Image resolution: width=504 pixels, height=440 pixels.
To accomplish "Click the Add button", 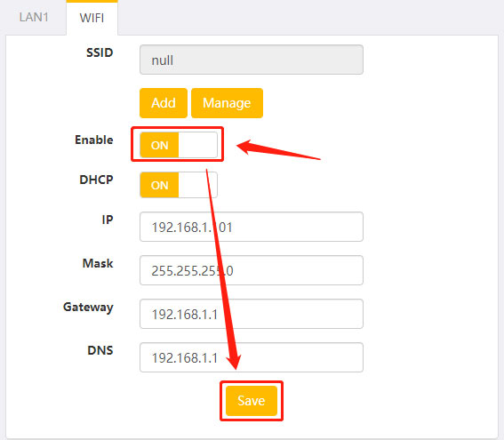I will click(x=164, y=103).
